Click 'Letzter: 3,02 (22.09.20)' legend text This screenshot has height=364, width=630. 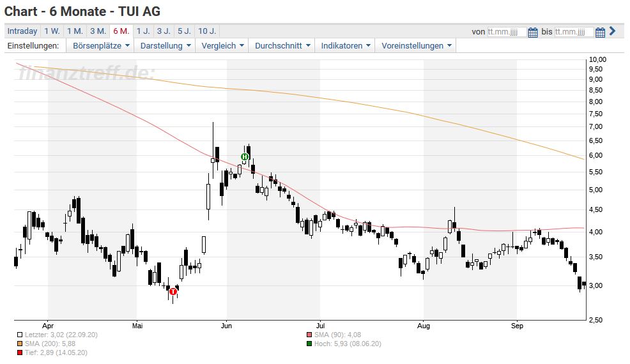(x=61, y=335)
